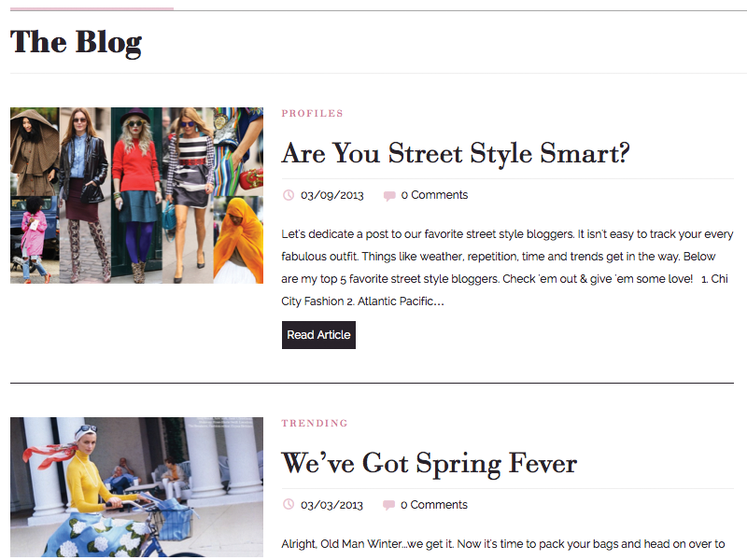Click the comment bubble icon under Spring Fever post
Screen dimensions: 747x560
[388, 506]
